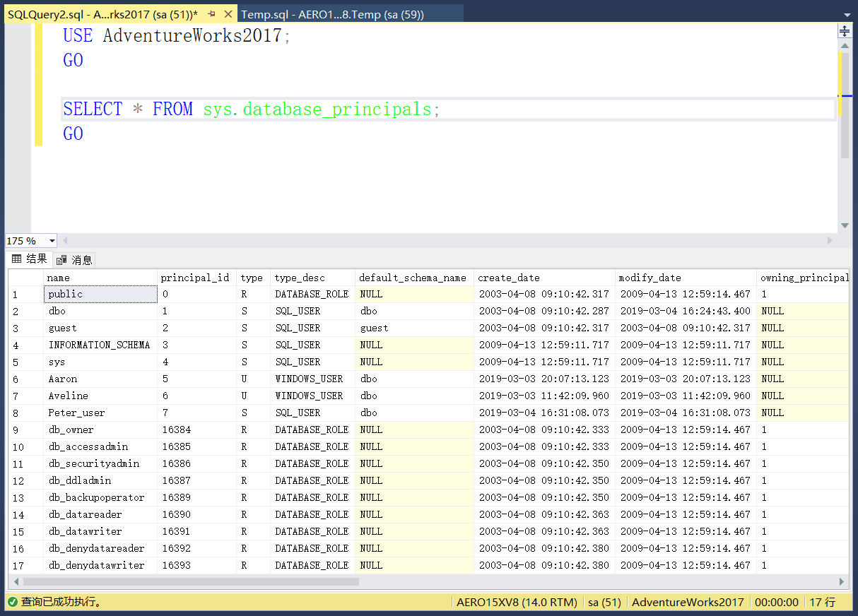The image size is (858, 616).
Task: Switch to the 消息 messages tab
Action: (75, 260)
